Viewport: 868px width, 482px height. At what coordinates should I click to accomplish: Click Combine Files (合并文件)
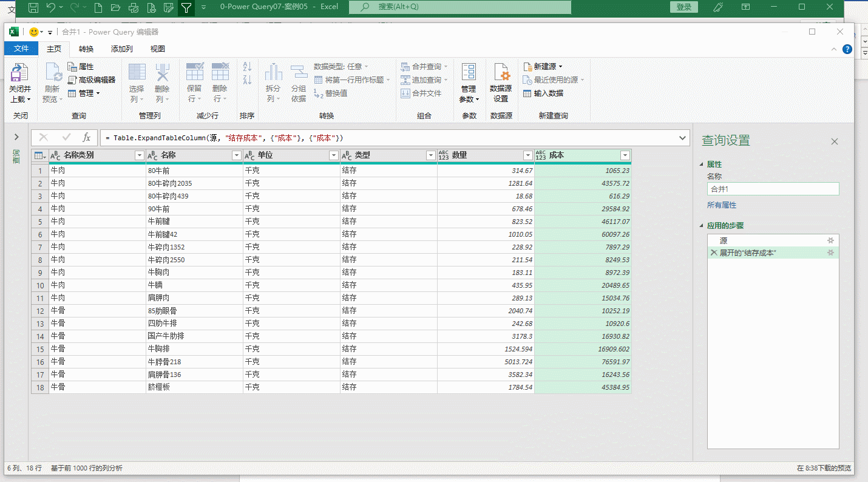coord(421,93)
